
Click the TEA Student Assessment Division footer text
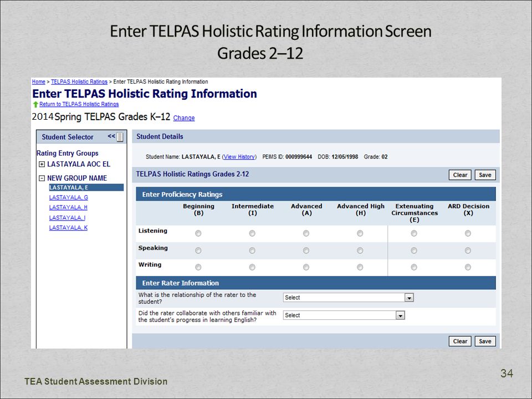pyautogui.click(x=96, y=381)
